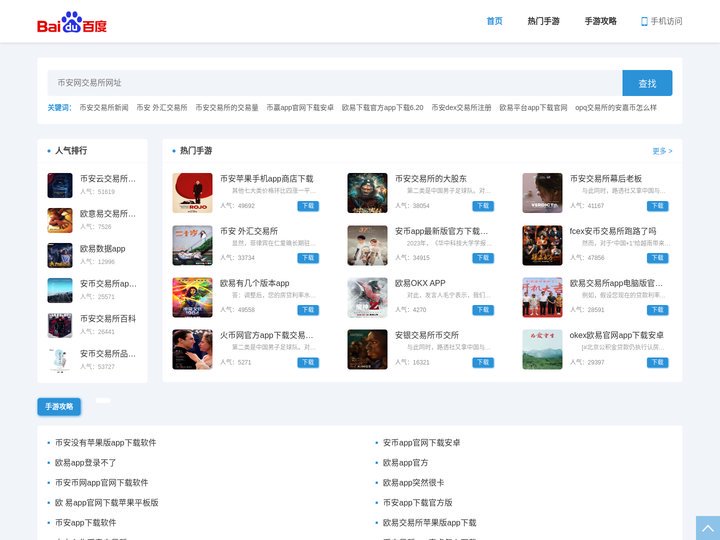Download 火币网官方app下载交易 via 下载 button
The image size is (720, 540).
click(308, 362)
